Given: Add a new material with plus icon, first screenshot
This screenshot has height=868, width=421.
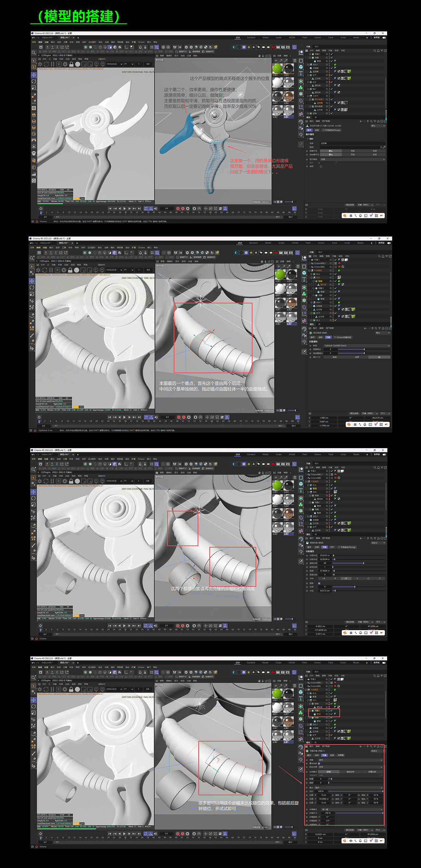Looking at the screenshot, I should 276,61.
